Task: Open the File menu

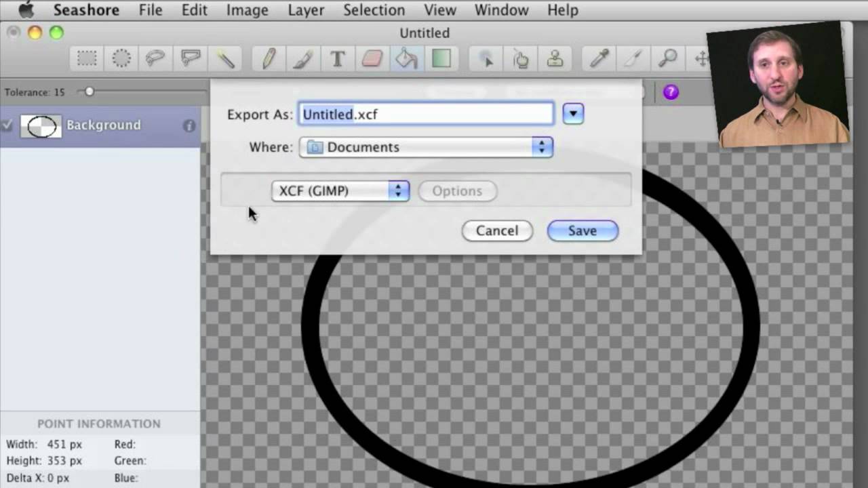Action: (151, 10)
